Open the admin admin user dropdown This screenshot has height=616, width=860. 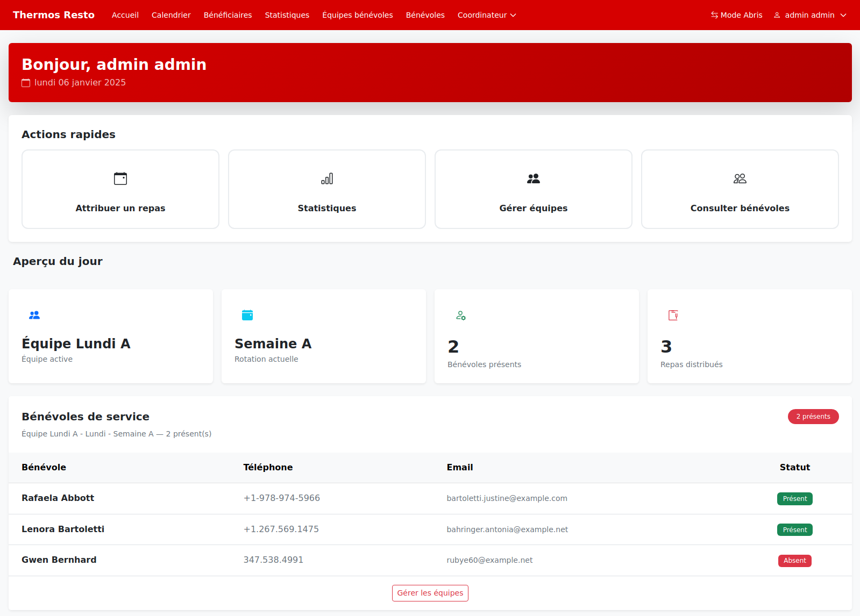[810, 15]
